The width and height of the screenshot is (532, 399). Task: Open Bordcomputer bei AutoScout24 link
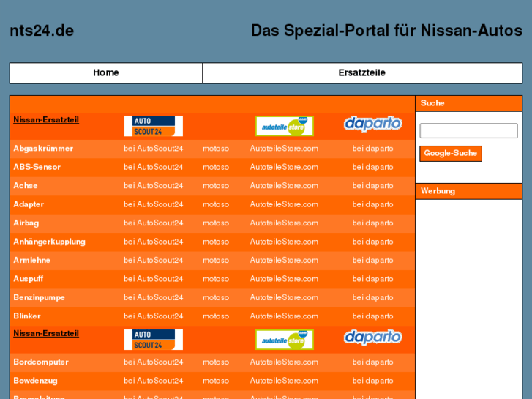tap(154, 362)
